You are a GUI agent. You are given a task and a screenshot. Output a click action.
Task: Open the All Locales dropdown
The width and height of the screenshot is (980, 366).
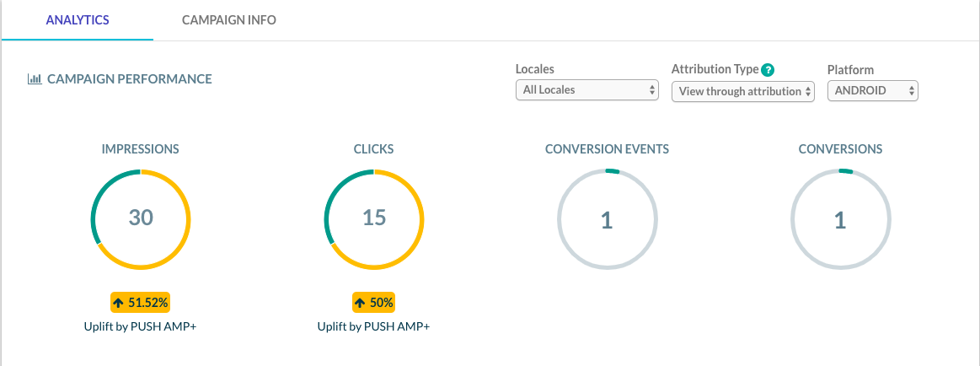587,90
